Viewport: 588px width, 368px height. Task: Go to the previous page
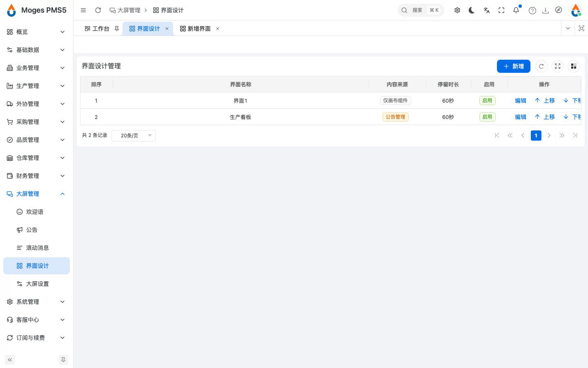pyautogui.click(x=523, y=135)
